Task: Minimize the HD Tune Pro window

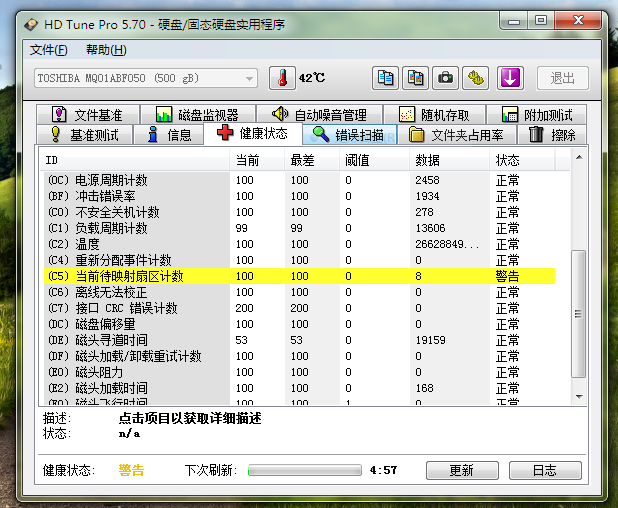Action: click(514, 20)
